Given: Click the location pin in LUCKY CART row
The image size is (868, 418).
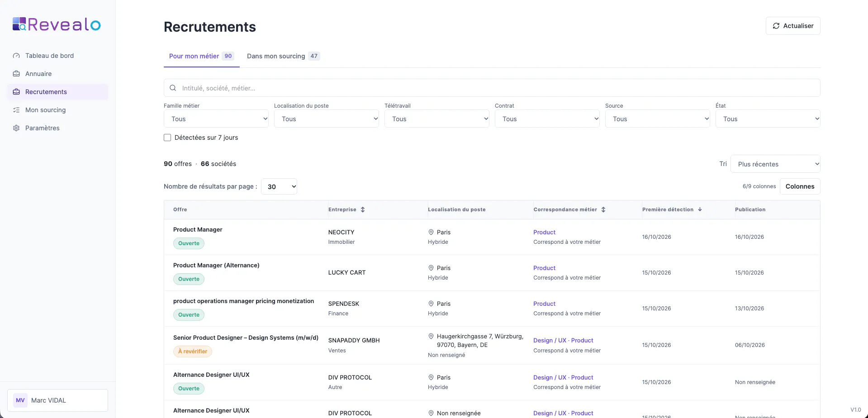Looking at the screenshot, I should click(x=431, y=268).
